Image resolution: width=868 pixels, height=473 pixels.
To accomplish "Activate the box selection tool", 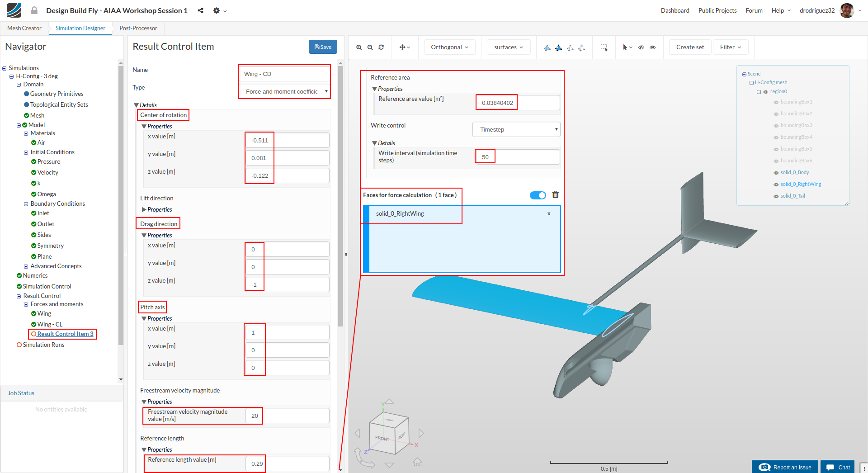I will [x=604, y=47].
